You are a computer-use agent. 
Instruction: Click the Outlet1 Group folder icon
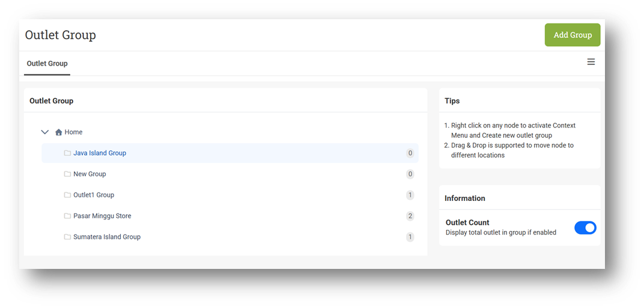pos(67,195)
